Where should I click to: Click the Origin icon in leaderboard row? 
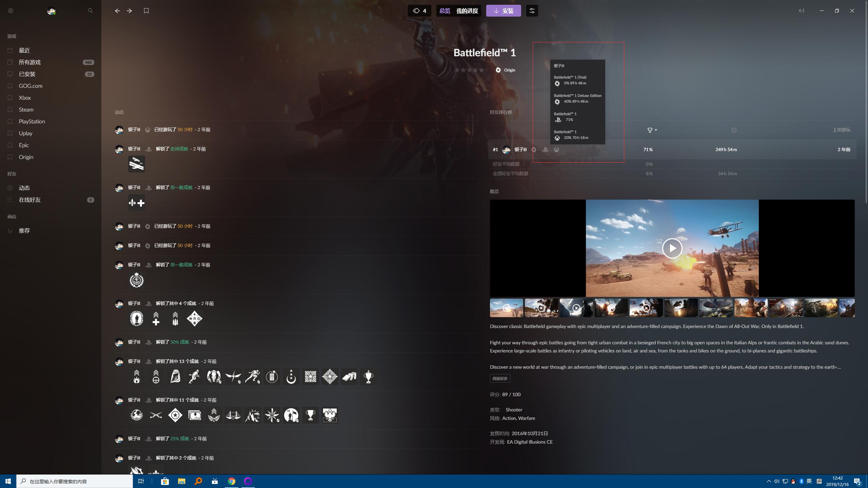point(534,150)
